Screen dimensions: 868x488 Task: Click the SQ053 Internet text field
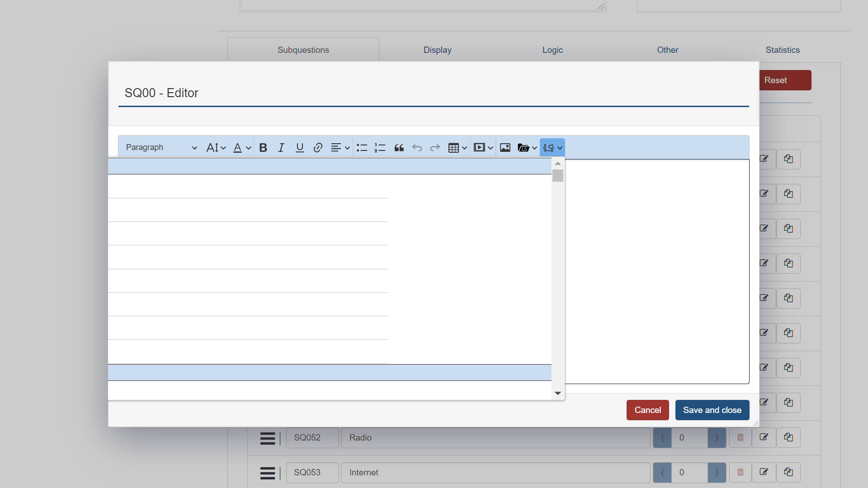pyautogui.click(x=495, y=472)
